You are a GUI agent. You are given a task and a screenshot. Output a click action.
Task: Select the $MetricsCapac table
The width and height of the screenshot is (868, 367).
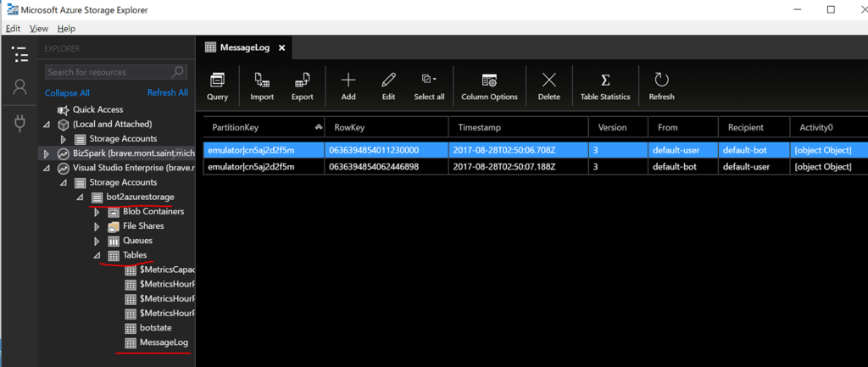pos(167,270)
